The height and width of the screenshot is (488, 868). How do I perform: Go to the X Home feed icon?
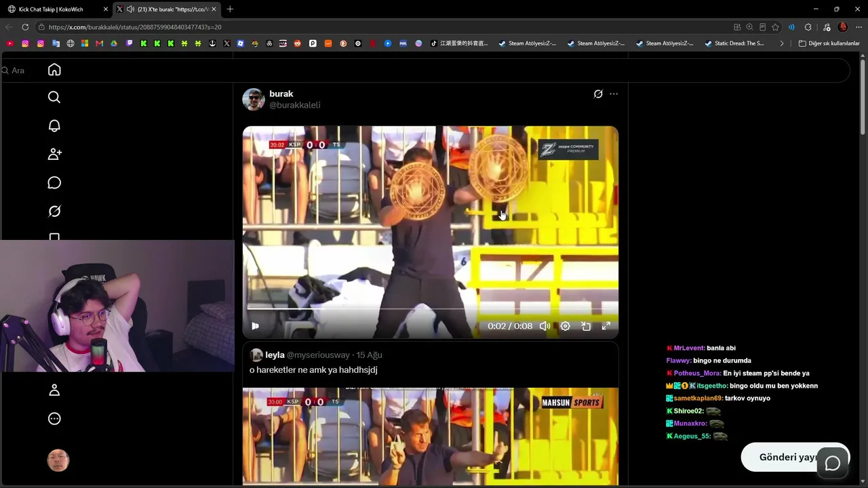[x=54, y=70]
